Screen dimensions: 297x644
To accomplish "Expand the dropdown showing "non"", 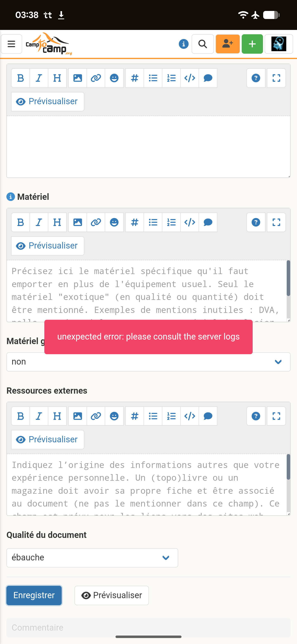I will (148, 362).
